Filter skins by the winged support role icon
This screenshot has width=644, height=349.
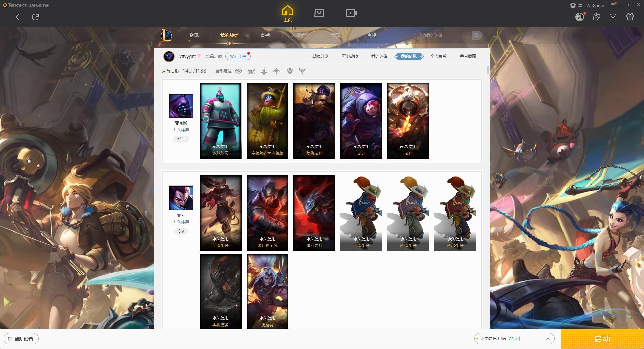302,71
